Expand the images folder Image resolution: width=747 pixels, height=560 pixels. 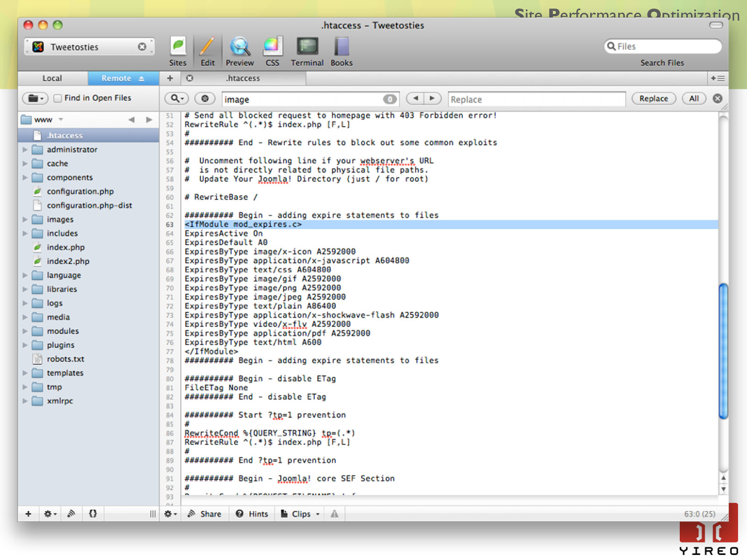click(25, 219)
